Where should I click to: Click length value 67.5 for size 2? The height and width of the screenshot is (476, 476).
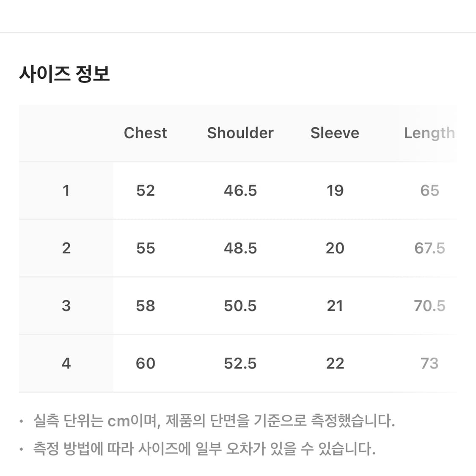point(429,248)
